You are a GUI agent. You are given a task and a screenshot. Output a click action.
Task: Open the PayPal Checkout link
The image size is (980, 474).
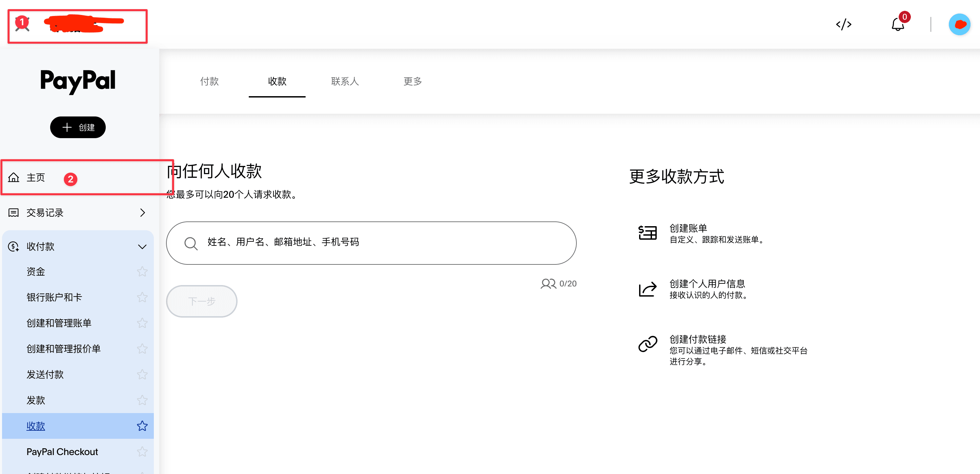(62, 452)
